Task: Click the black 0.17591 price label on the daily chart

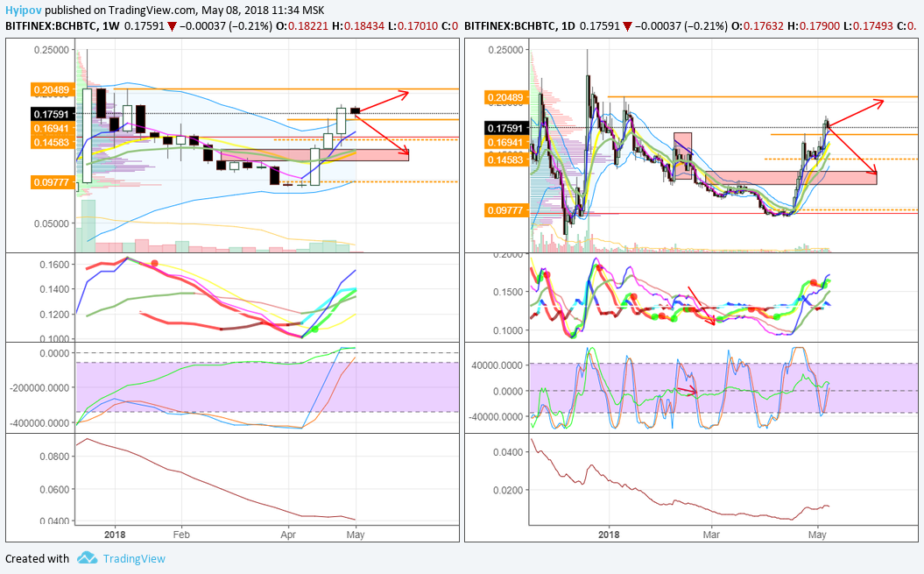Action: tap(505, 128)
